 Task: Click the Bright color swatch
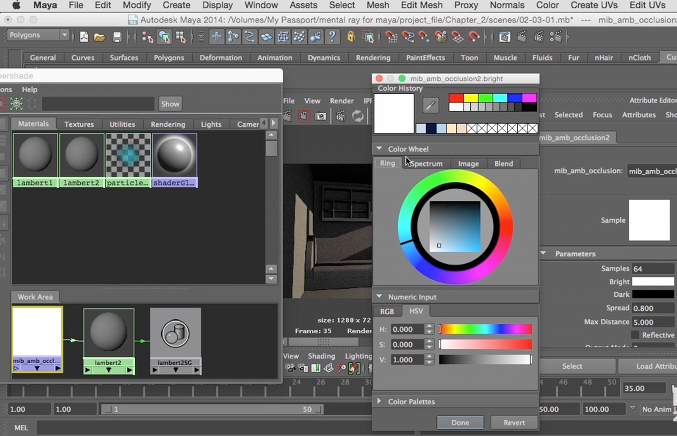(652, 281)
